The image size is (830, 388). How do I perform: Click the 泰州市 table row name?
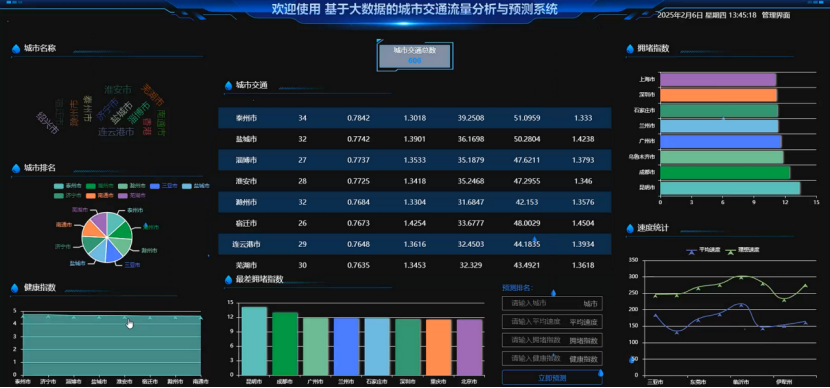247,118
